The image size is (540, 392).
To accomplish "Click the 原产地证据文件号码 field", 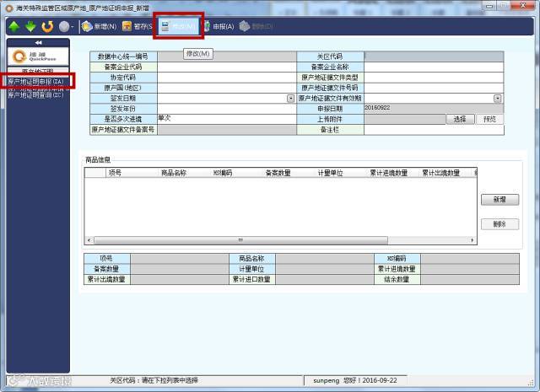I will (434, 89).
